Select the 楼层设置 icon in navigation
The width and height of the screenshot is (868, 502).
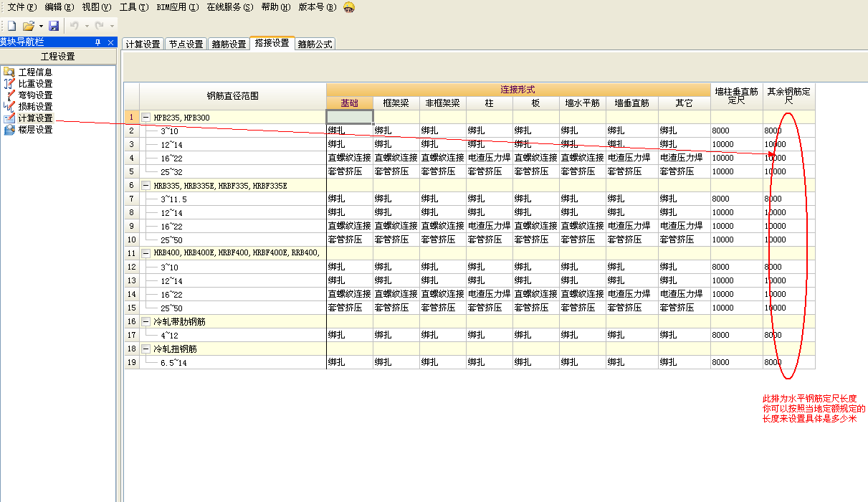(9, 130)
